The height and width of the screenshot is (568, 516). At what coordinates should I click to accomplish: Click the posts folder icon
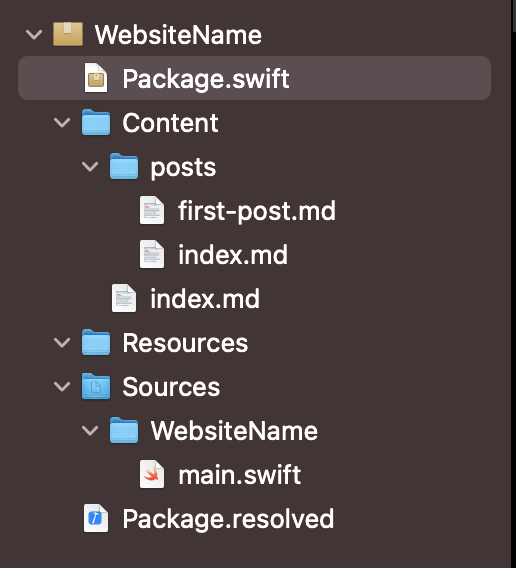pos(124,166)
